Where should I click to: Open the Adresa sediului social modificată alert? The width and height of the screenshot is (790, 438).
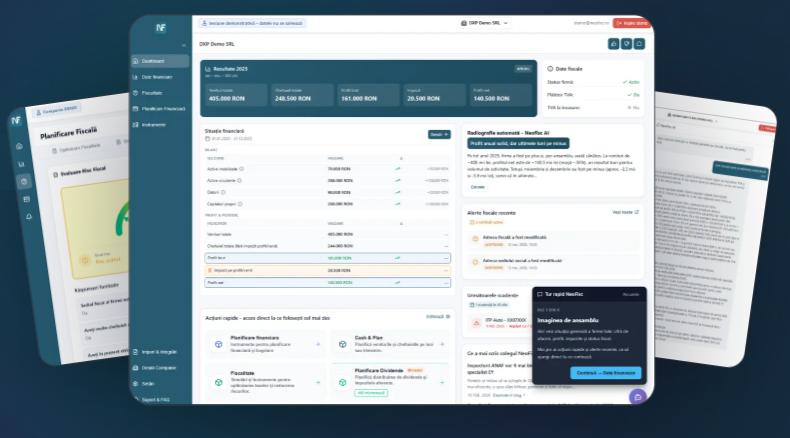553,264
